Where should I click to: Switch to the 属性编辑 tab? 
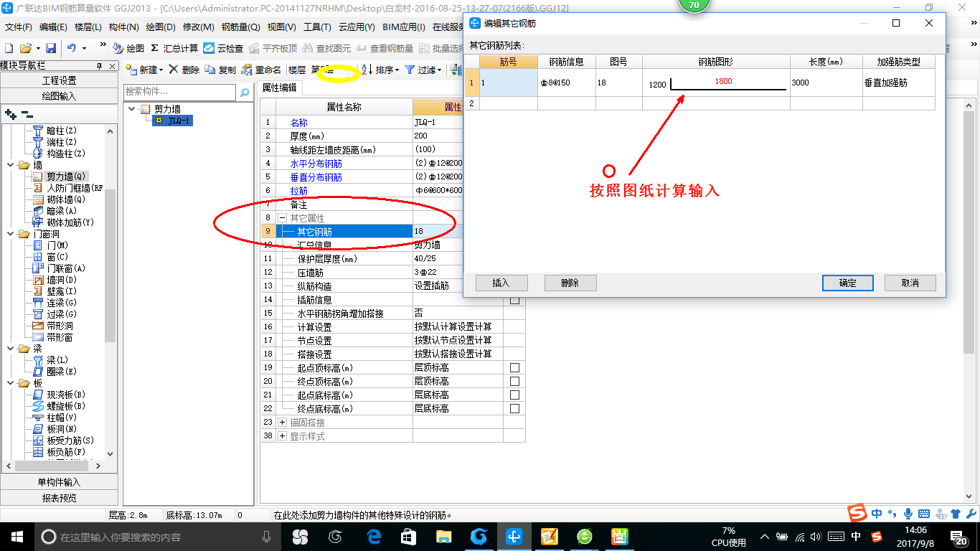click(x=279, y=88)
